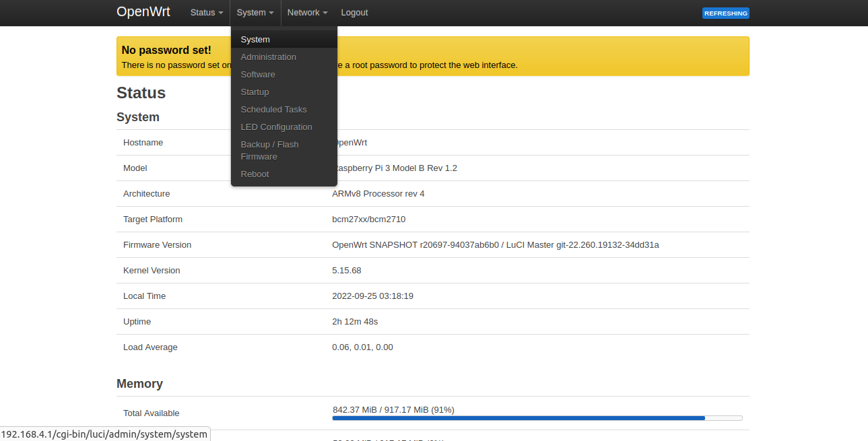The width and height of the screenshot is (868, 441).
Task: Click the 'Raspberry Pi 3 Model B Rev 1.2' value
Action: pos(397,168)
